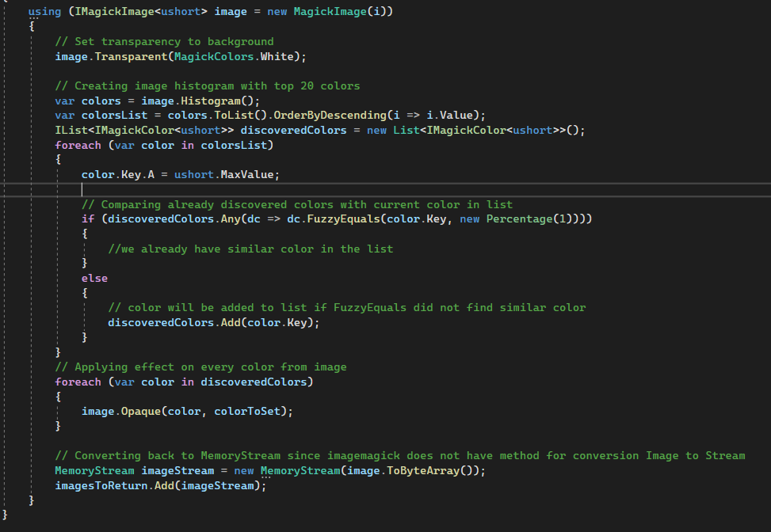Image resolution: width=771 pixels, height=532 pixels.
Task: Click 'foreach' looping over colorsList
Action: (78, 145)
